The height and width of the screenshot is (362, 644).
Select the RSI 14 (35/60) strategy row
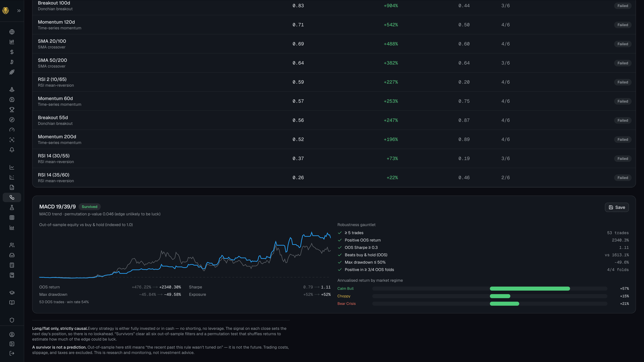point(334,178)
